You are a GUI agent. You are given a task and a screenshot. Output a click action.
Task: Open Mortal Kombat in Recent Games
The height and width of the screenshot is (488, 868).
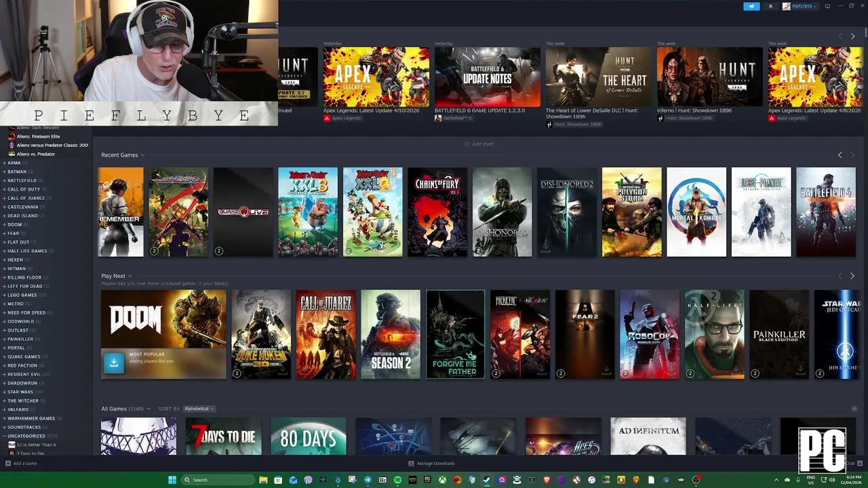(x=696, y=212)
